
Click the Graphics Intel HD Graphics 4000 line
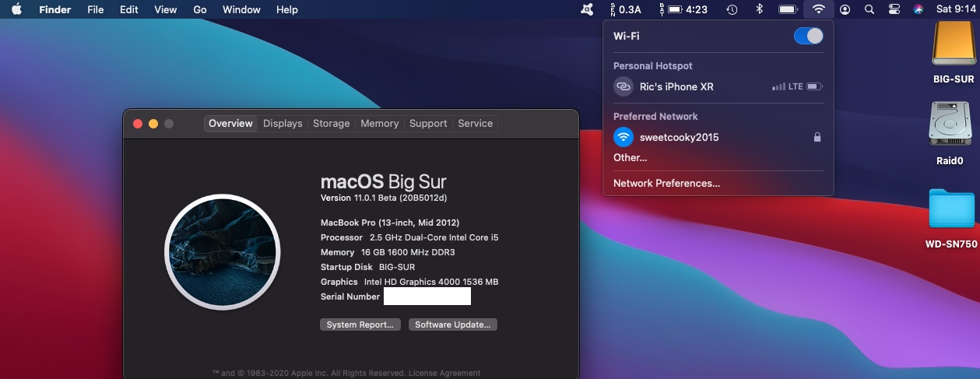tap(409, 282)
